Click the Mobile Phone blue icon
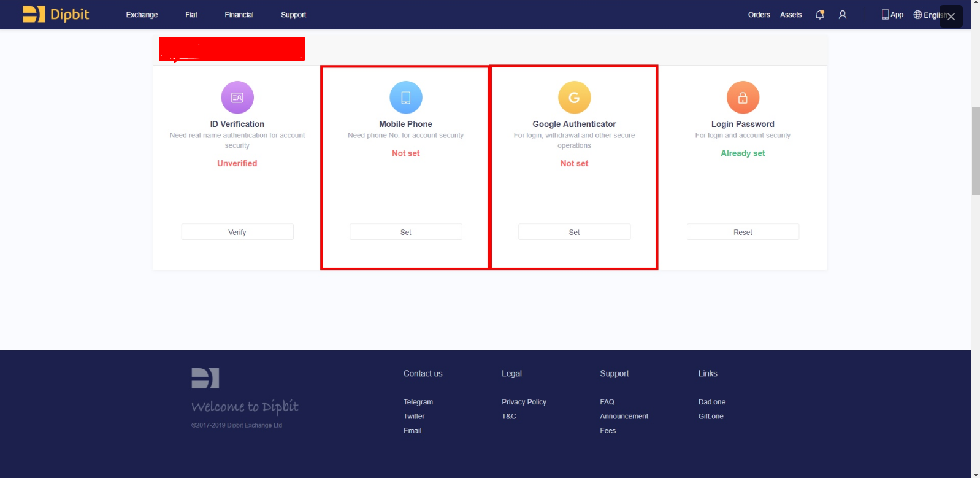 tap(406, 98)
